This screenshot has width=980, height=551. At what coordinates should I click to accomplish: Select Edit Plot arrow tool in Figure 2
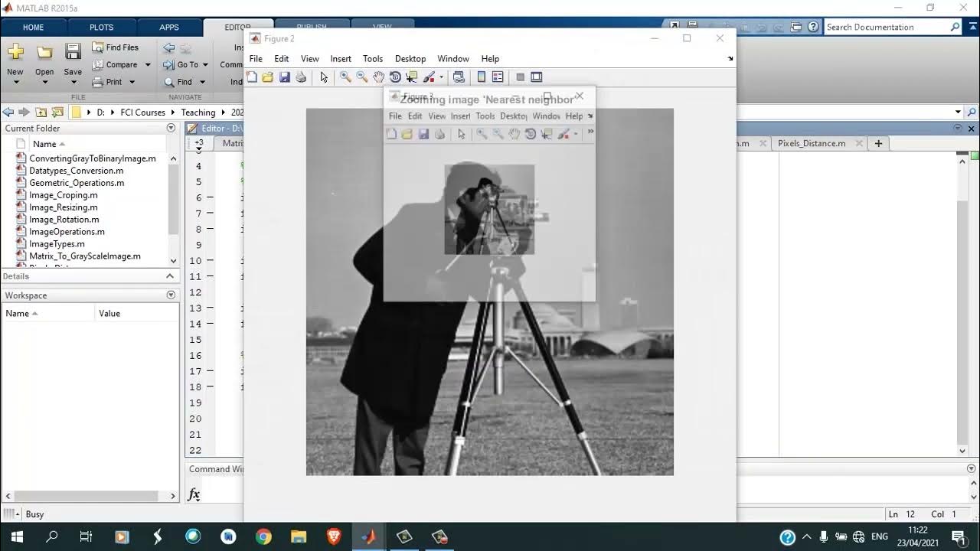click(x=324, y=77)
